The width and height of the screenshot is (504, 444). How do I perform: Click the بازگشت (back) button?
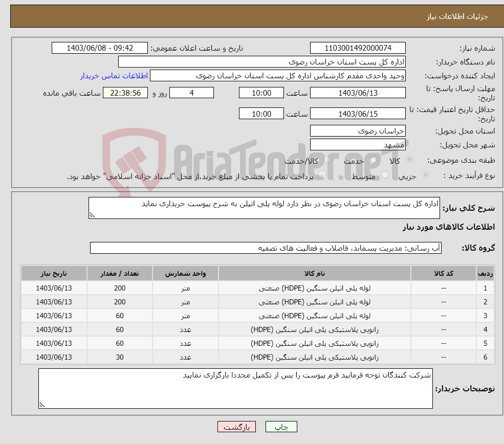pos(236,427)
